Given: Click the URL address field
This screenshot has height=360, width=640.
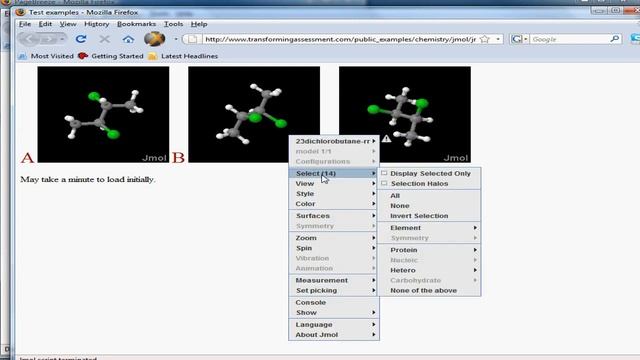Looking at the screenshot, I should [340, 39].
